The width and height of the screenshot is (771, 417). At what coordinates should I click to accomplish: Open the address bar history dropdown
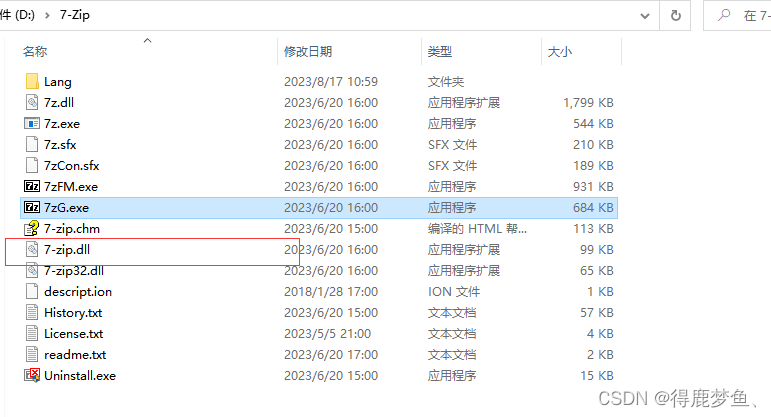(x=645, y=16)
